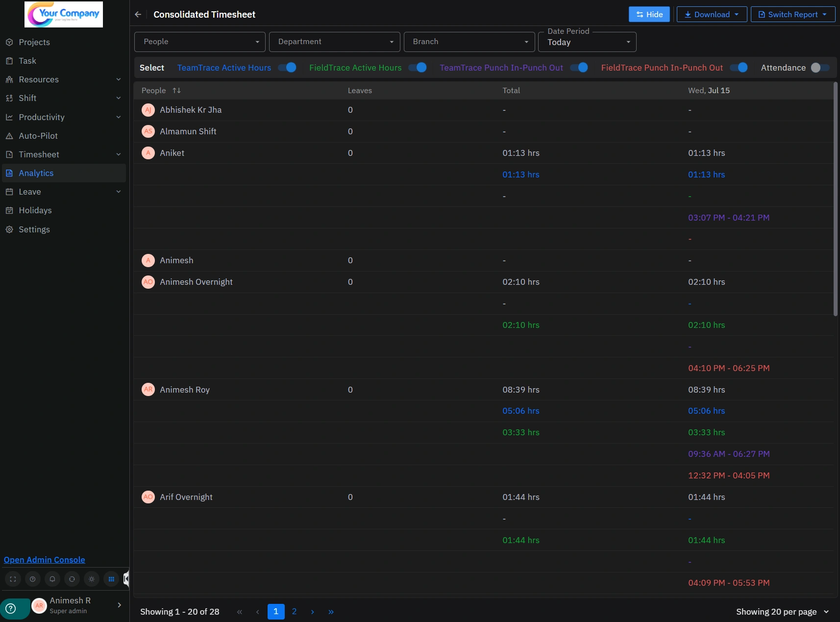Click the Auto-Pilot icon in the sidebar

[x=9, y=136]
